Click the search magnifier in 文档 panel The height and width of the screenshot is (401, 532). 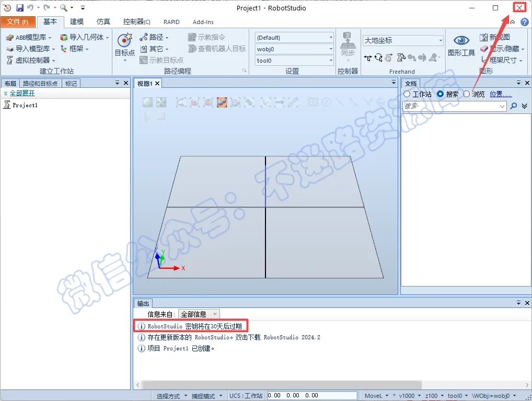pyautogui.click(x=514, y=106)
